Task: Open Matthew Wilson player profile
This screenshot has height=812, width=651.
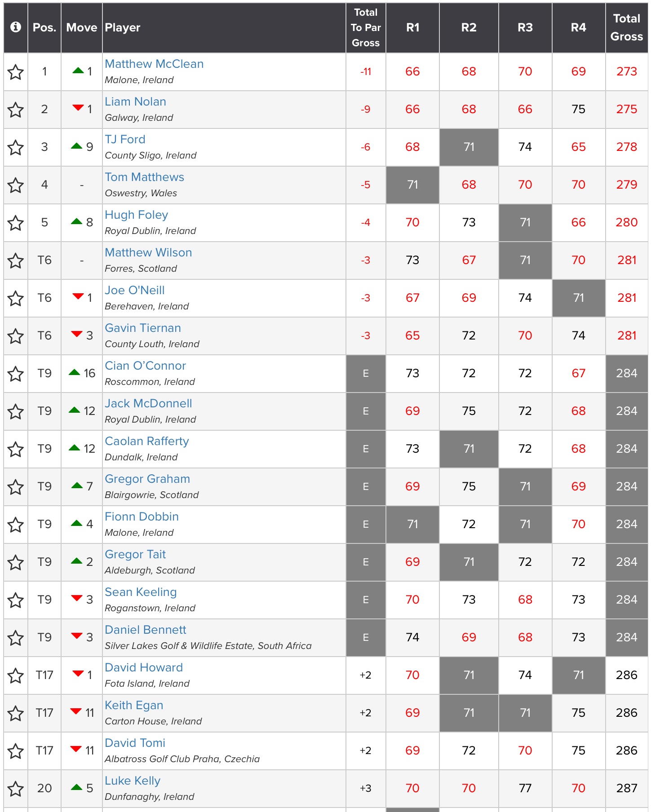Action: tap(148, 253)
